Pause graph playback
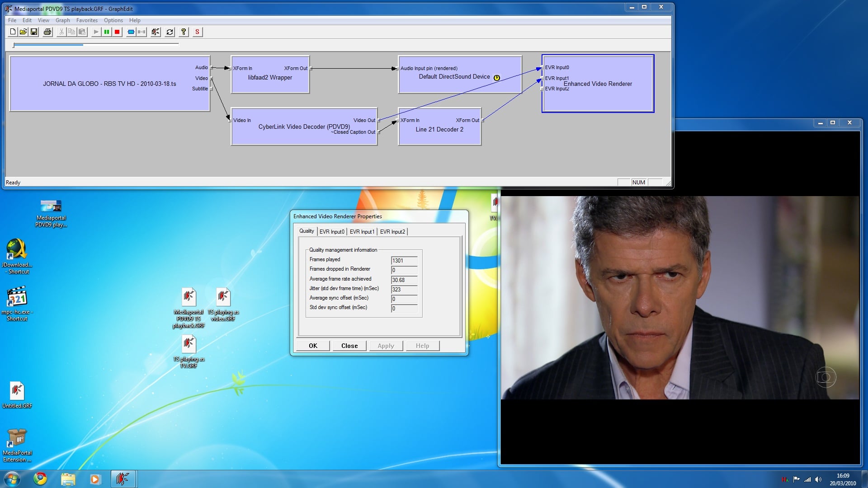This screenshot has height=488, width=868. [107, 32]
